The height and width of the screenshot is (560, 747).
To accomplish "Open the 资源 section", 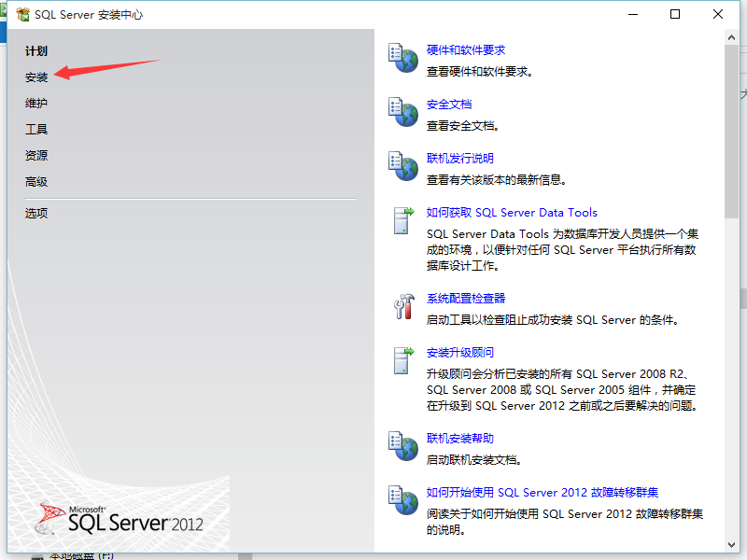I will pos(36,155).
